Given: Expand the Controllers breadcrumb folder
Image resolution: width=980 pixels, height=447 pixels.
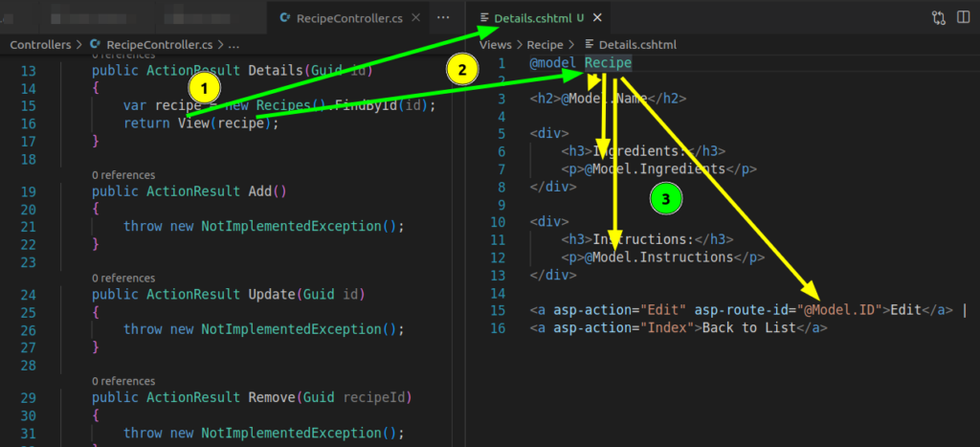Looking at the screenshot, I should [39, 44].
